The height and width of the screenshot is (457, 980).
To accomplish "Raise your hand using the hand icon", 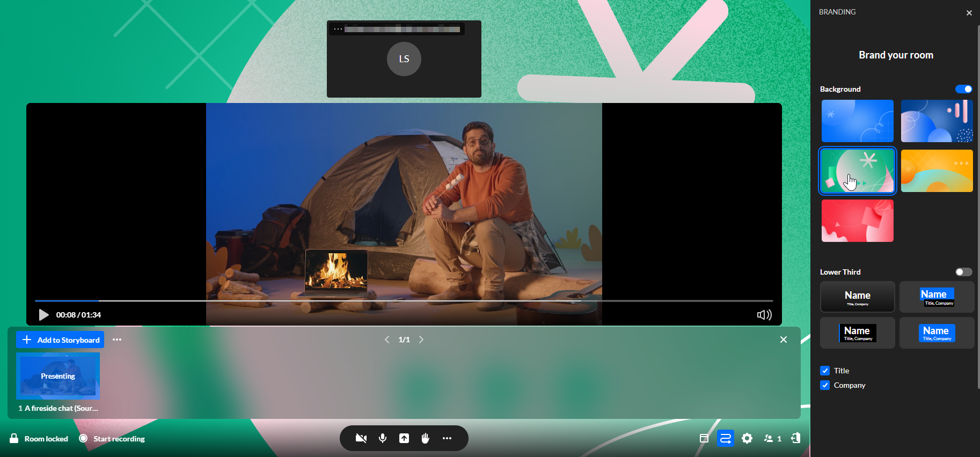I will (x=426, y=438).
